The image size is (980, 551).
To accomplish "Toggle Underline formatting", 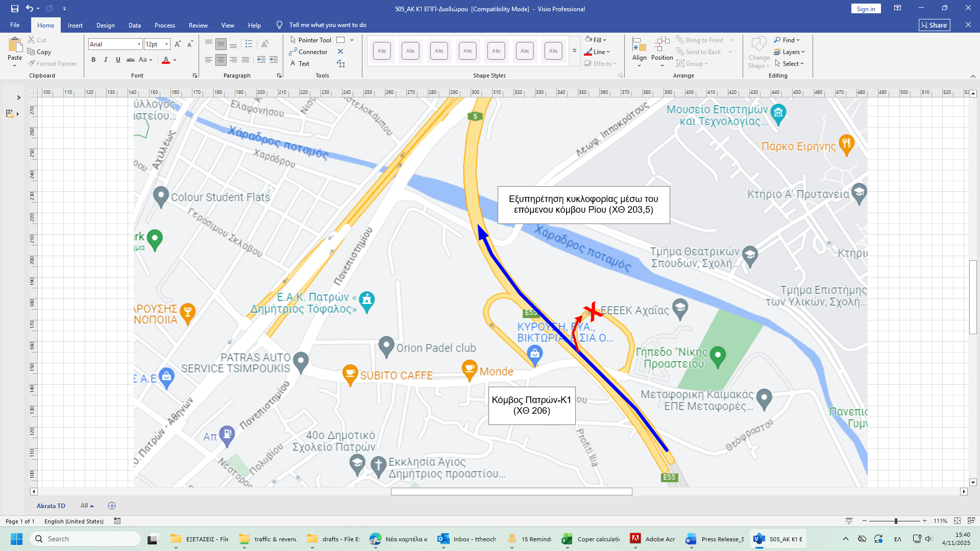I will [118, 60].
